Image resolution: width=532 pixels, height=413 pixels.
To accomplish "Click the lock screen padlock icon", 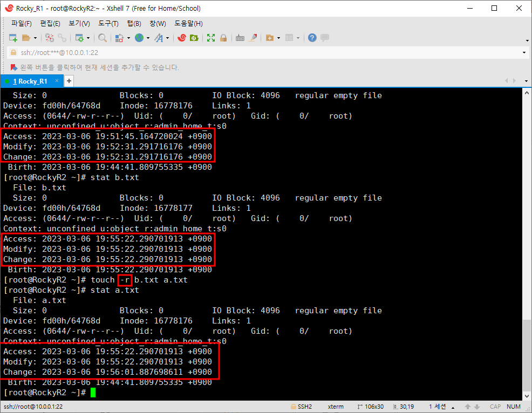I will tap(223, 38).
